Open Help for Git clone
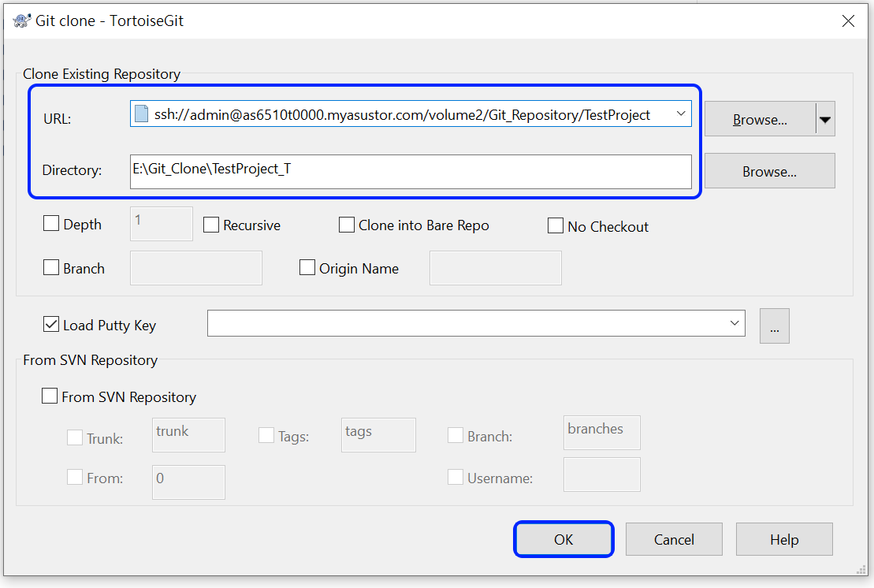874x588 pixels. click(784, 539)
